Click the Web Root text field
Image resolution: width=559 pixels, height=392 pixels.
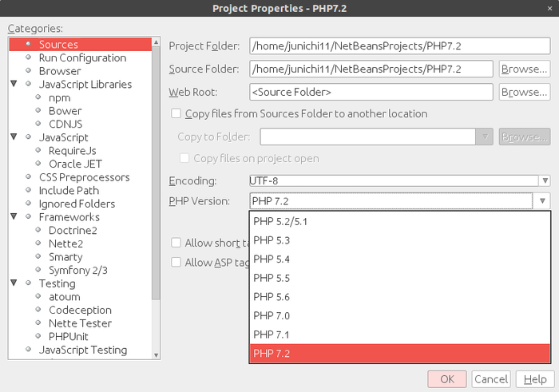click(x=371, y=93)
